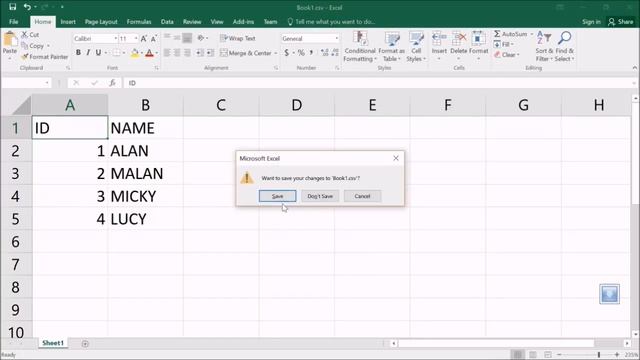Screen dimensions: 640x360
Task: Select row 3 header
Action: 16,173
